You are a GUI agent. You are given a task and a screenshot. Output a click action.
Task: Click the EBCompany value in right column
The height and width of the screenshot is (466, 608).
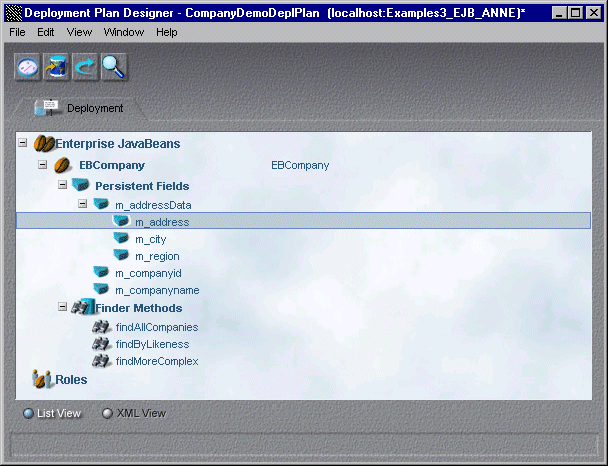pos(300,166)
